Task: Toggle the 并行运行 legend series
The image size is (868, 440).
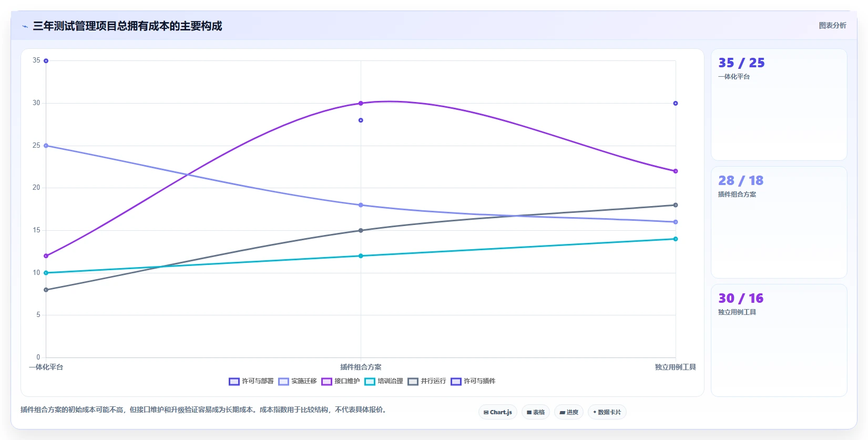Action: (x=427, y=381)
